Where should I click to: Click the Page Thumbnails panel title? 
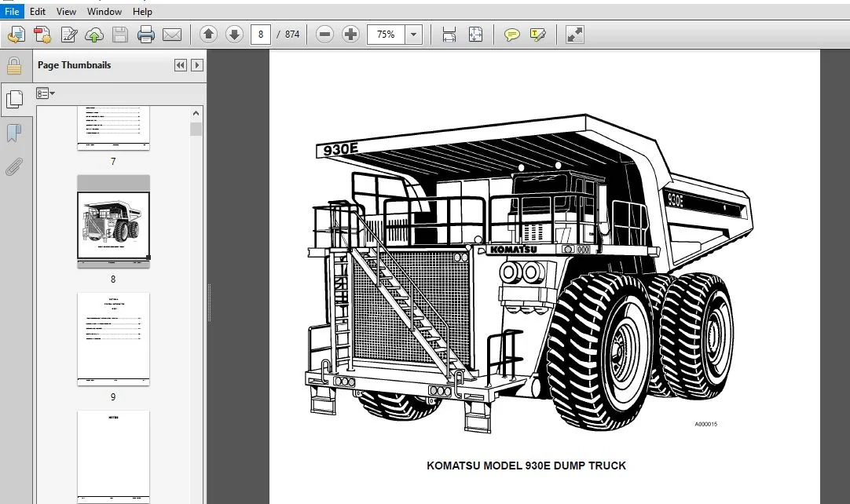click(75, 65)
